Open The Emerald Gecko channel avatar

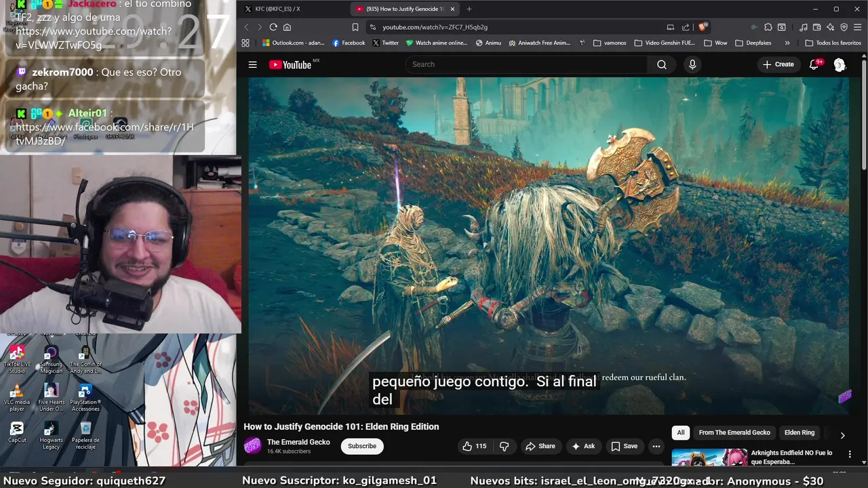252,445
